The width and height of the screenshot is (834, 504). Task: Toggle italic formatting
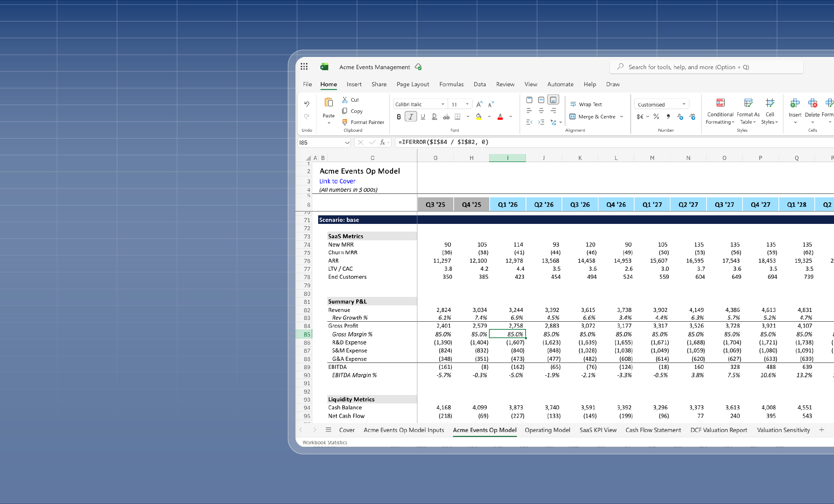pyautogui.click(x=411, y=117)
